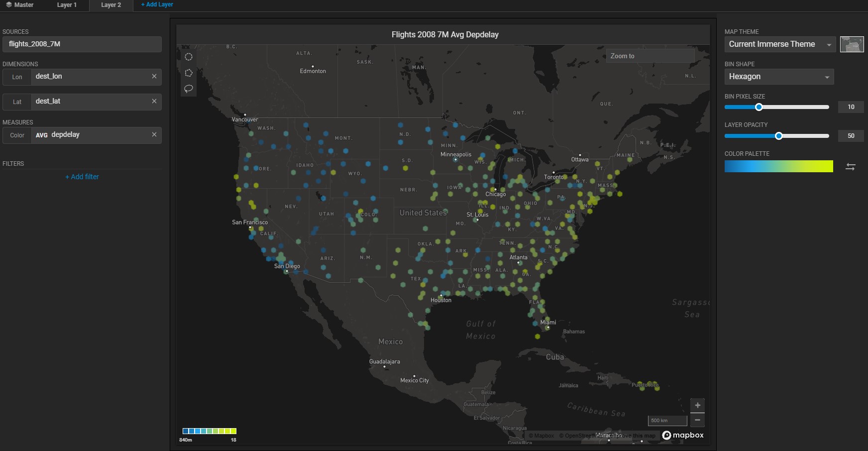Viewport: 868px width, 451px height.
Task: Switch to the Layer 1 tab
Action: pos(67,5)
